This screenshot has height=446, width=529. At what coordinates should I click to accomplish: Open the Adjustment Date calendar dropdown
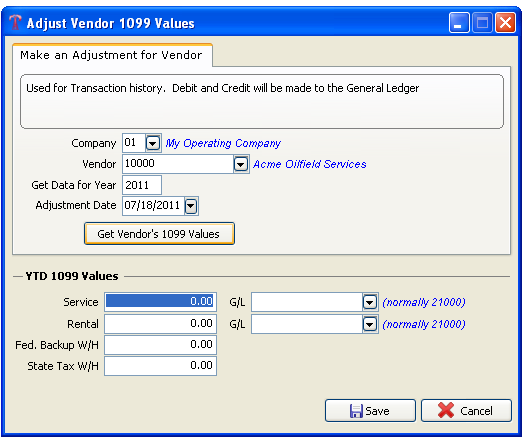[x=191, y=206]
